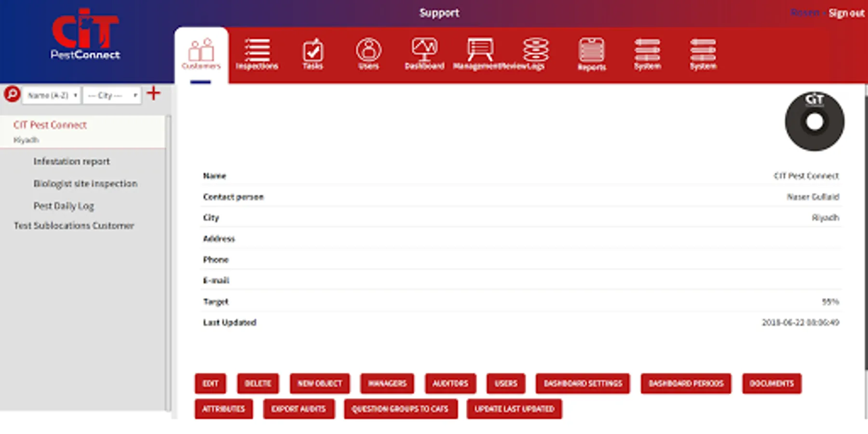868x434 pixels.
Task: Click the username link beside Sign out
Action: [805, 13]
